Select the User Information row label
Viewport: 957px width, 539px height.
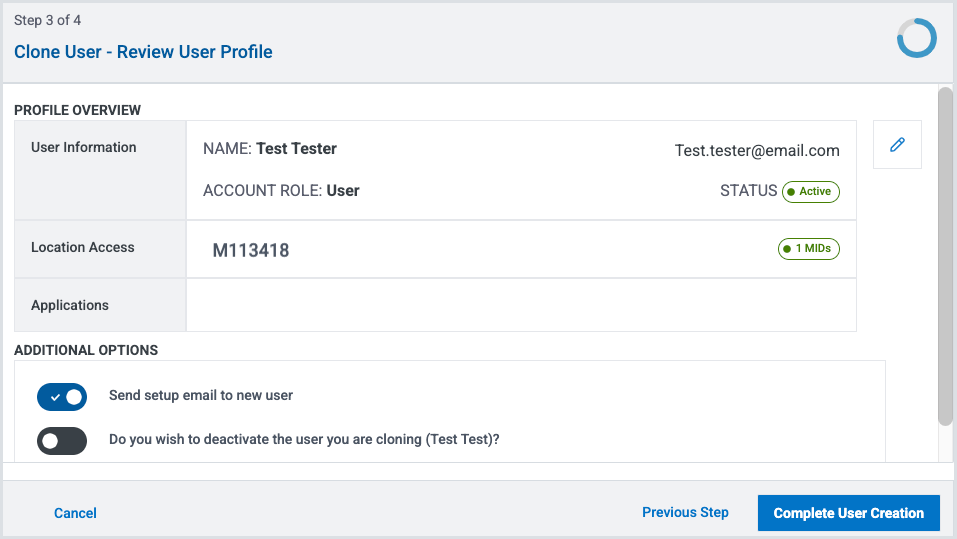click(84, 147)
